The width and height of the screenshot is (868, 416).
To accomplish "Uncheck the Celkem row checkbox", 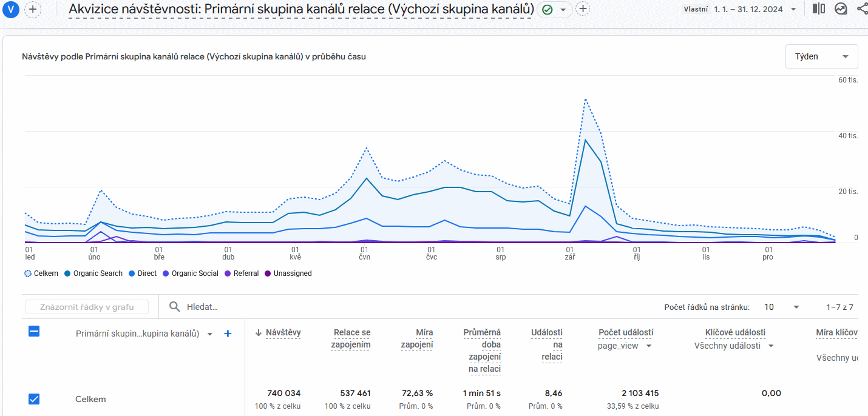I will tap(34, 399).
